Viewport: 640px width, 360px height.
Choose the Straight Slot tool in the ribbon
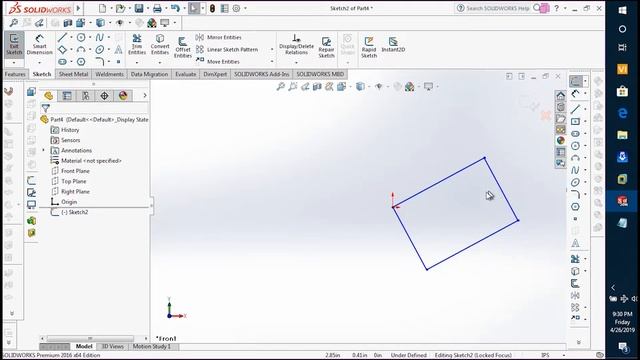(62, 62)
